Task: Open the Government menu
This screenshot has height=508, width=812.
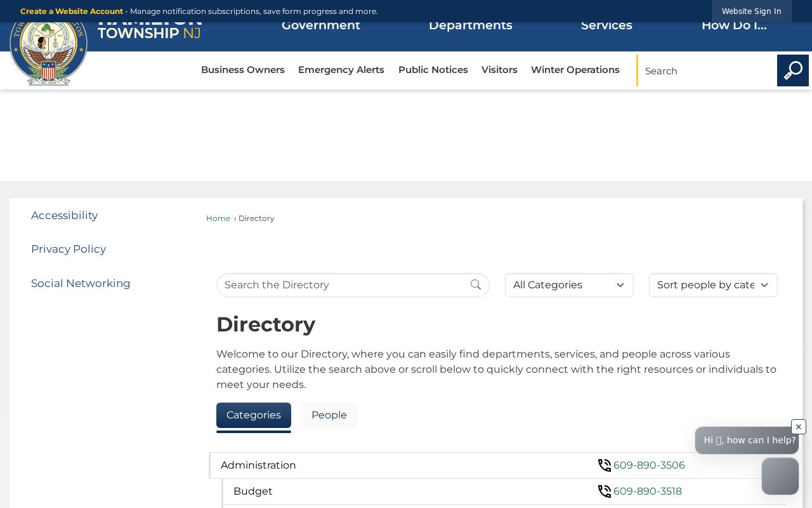Action: click(x=321, y=26)
